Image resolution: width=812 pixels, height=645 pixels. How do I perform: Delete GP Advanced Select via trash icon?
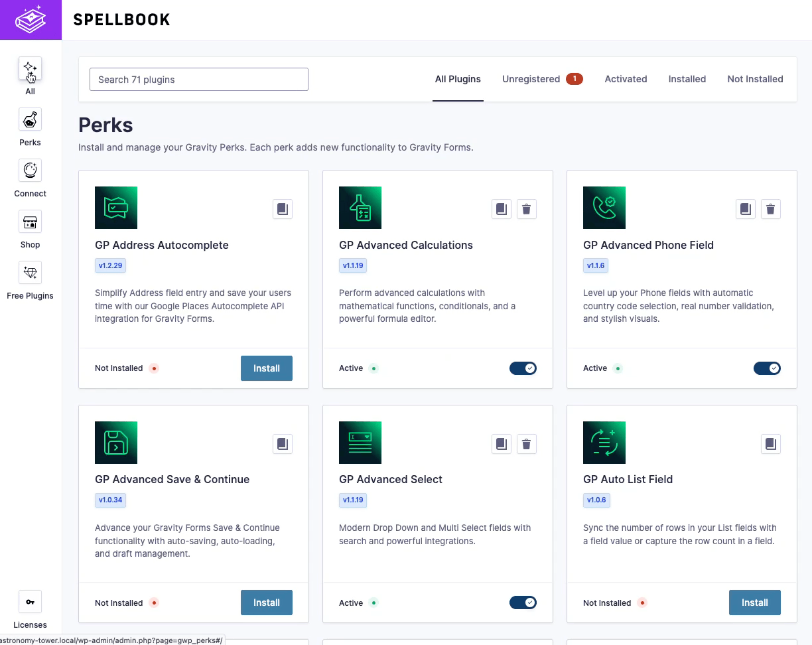527,444
